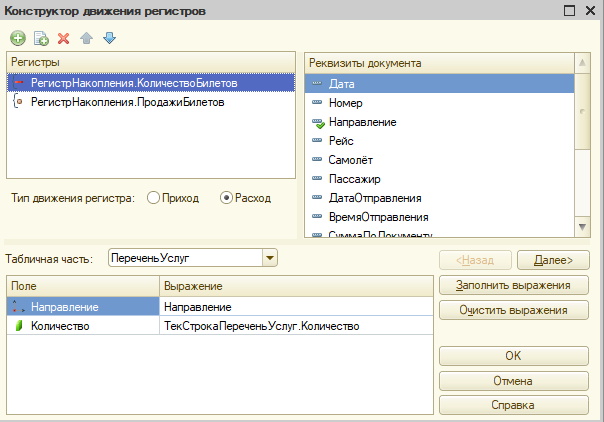The height and width of the screenshot is (422, 604).
Task: Choose Расход movement type
Action: [x=245, y=198]
